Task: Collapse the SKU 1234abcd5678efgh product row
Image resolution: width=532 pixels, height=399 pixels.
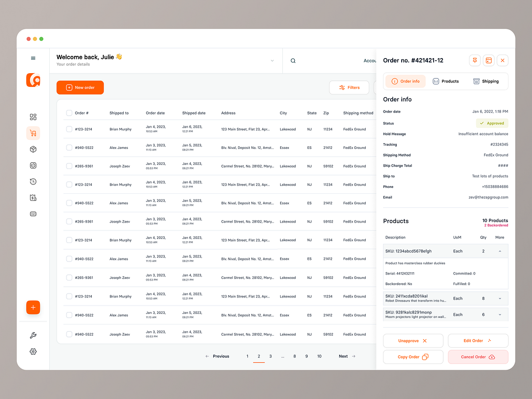Action: coord(499,251)
